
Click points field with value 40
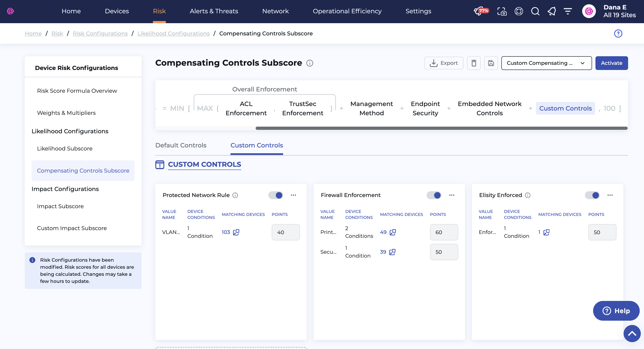point(285,232)
